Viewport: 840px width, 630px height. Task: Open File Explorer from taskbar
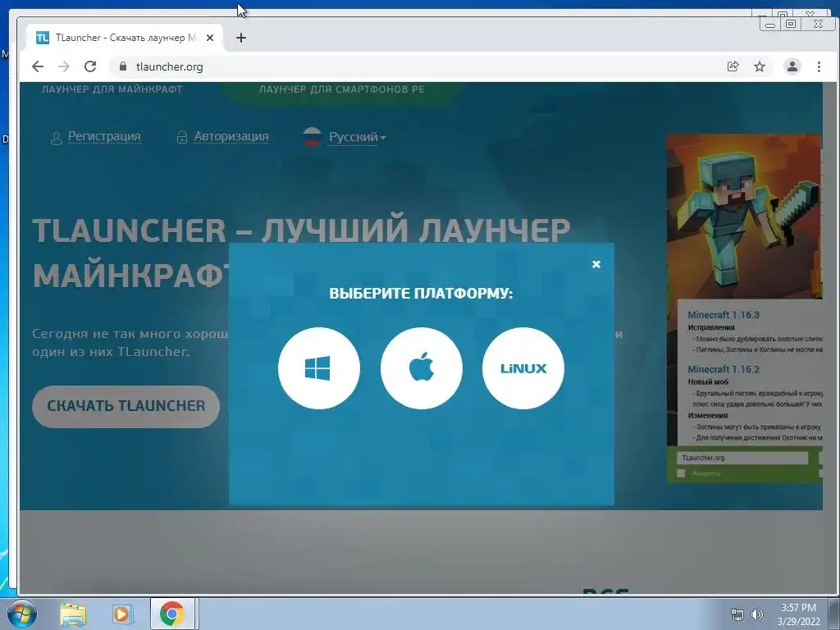(x=73, y=614)
